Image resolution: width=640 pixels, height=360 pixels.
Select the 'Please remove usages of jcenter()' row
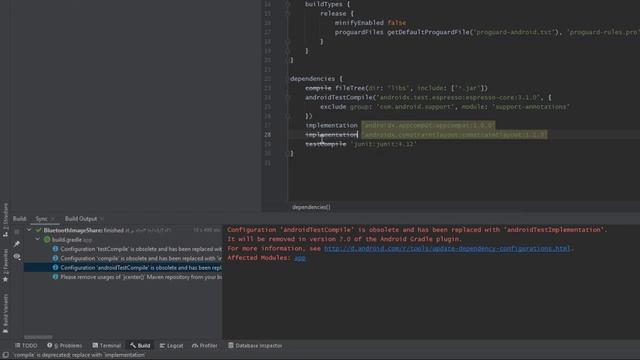(x=123, y=277)
